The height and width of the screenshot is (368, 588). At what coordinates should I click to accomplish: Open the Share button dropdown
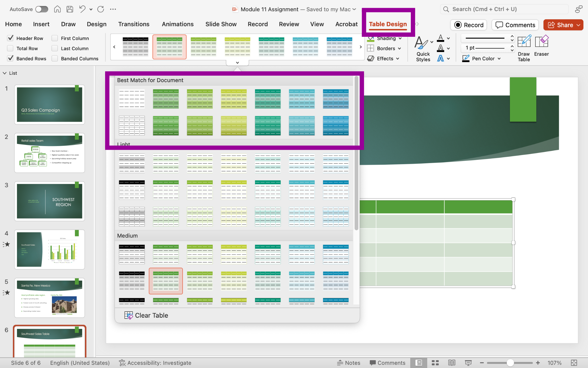[x=579, y=25]
